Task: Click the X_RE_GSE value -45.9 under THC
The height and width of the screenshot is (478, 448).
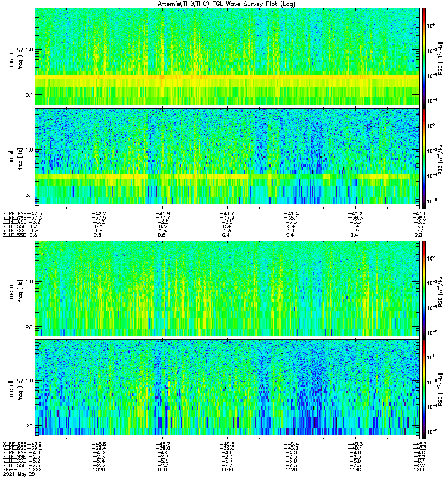Action: click(x=35, y=444)
